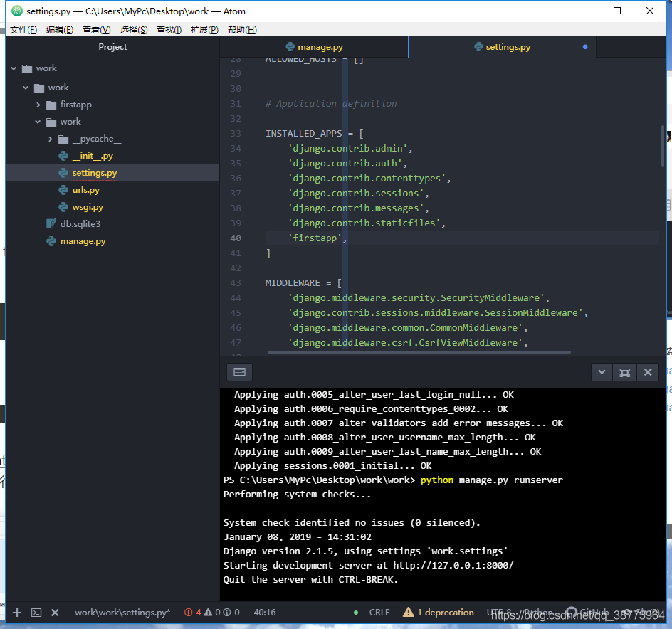Open manage.py from project tree
Screen dimensions: 672x629
coord(83,241)
